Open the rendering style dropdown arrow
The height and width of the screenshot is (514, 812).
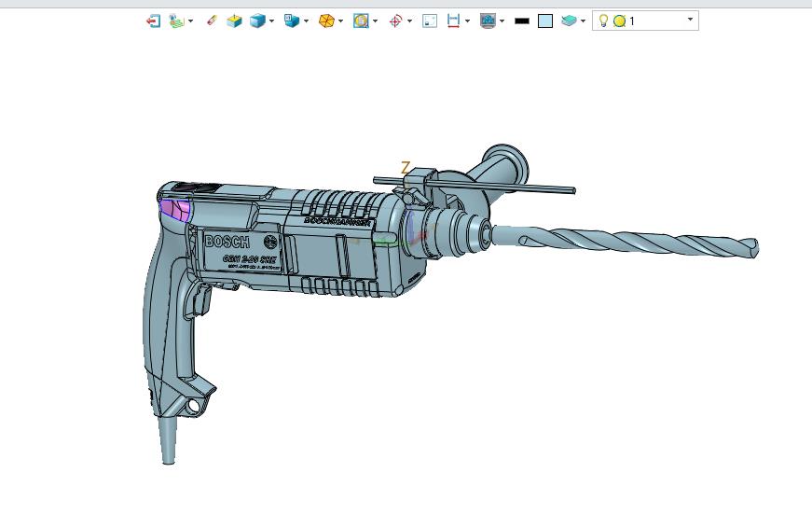306,21
